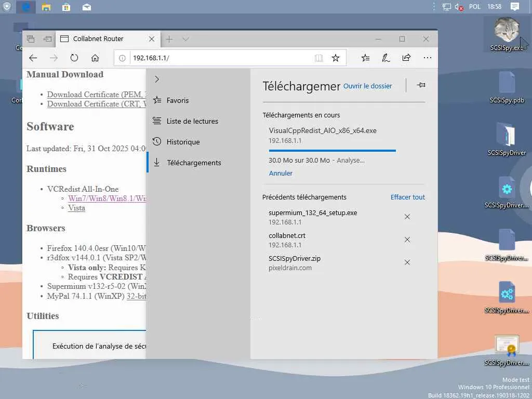Remove collabnet.crt from download list
This screenshot has height=399, width=532.
point(407,240)
